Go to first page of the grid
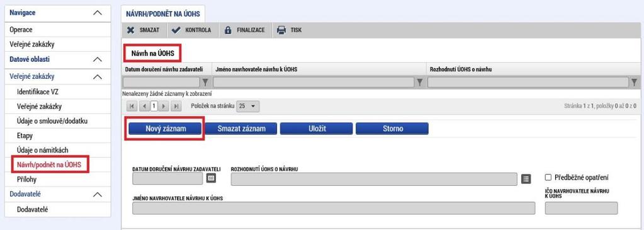 (x=132, y=106)
